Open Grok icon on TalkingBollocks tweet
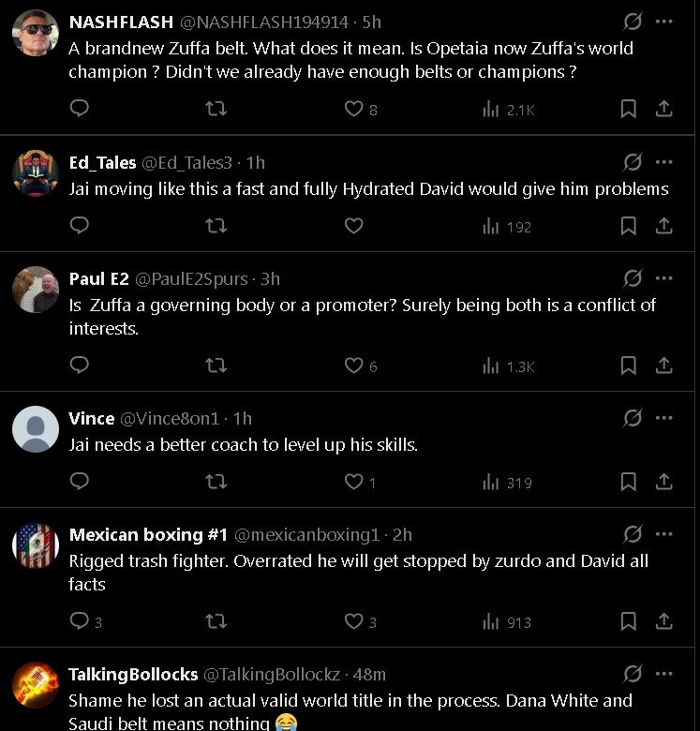 [x=633, y=675]
